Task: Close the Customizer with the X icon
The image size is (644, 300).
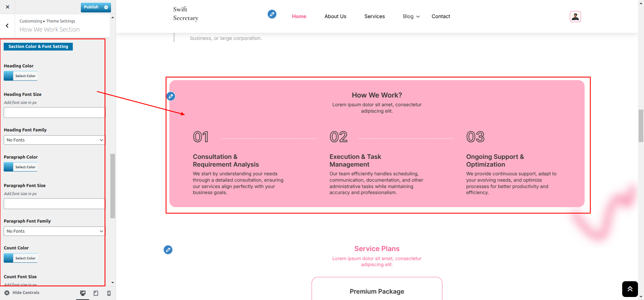Action: tap(7, 7)
